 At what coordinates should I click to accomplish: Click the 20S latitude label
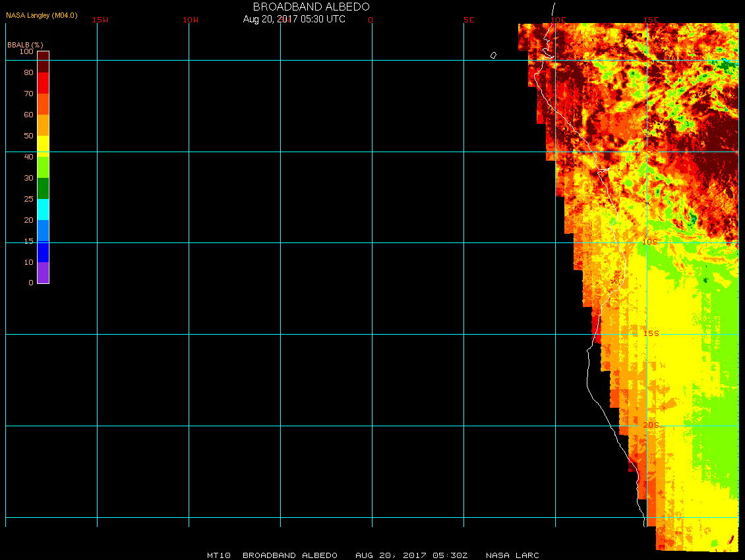click(651, 425)
